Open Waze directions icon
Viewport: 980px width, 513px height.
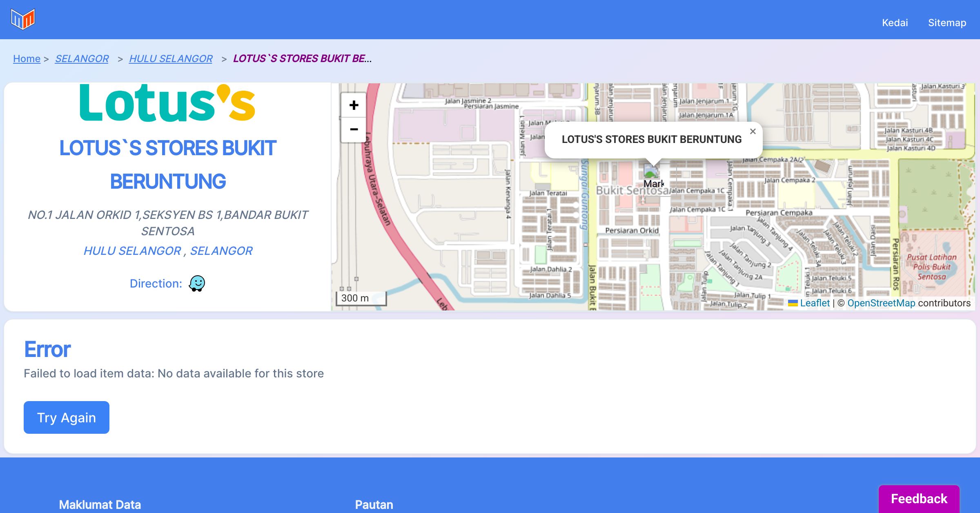(197, 283)
